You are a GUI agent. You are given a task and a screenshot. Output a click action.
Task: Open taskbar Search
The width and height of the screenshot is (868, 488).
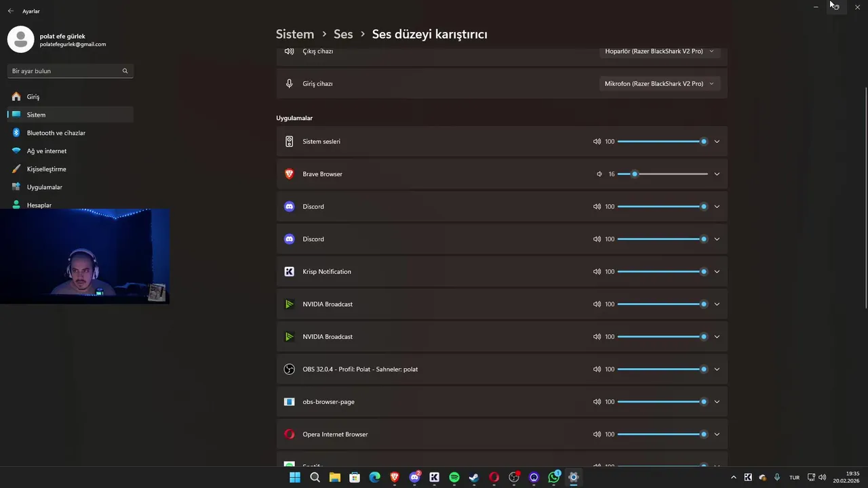pos(315,477)
